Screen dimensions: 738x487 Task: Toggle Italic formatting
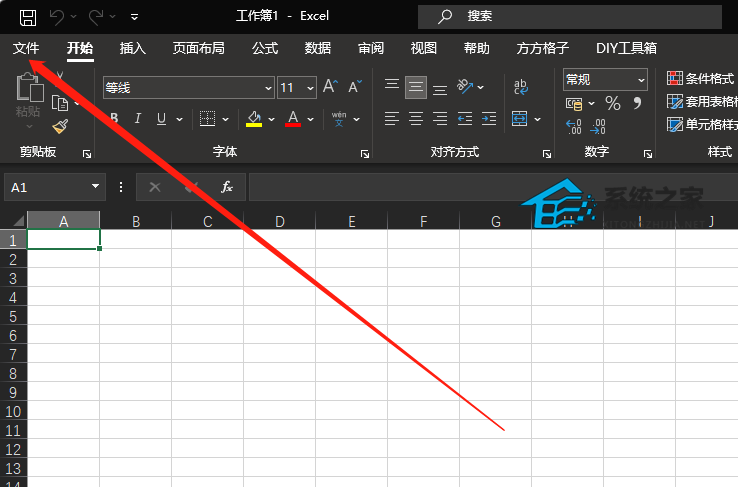(137, 118)
